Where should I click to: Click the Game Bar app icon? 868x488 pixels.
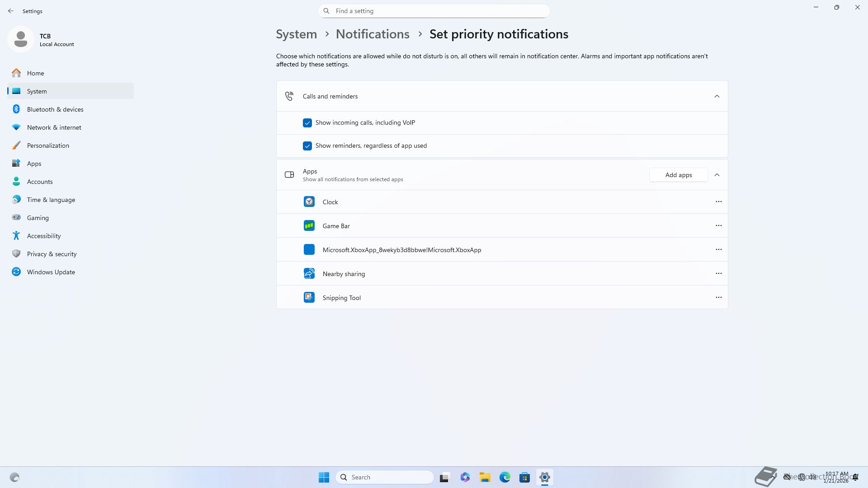[309, 225]
